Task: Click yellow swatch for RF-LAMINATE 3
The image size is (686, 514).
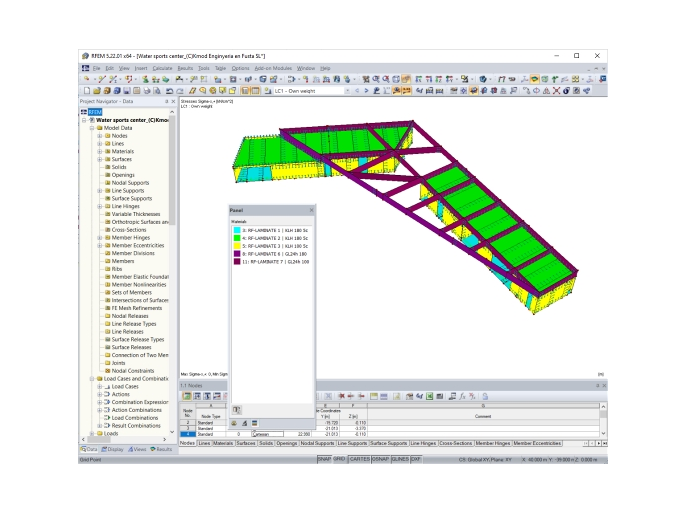Action: [x=237, y=246]
